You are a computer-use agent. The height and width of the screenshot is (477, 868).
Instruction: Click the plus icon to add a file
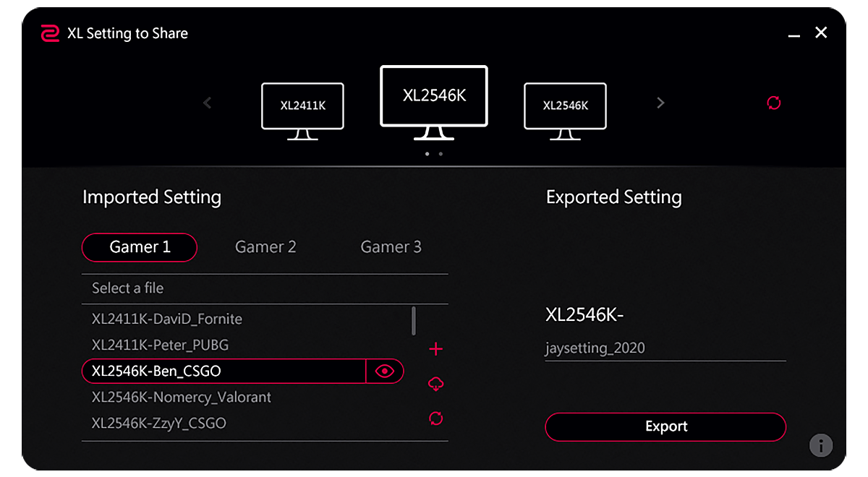(435, 350)
